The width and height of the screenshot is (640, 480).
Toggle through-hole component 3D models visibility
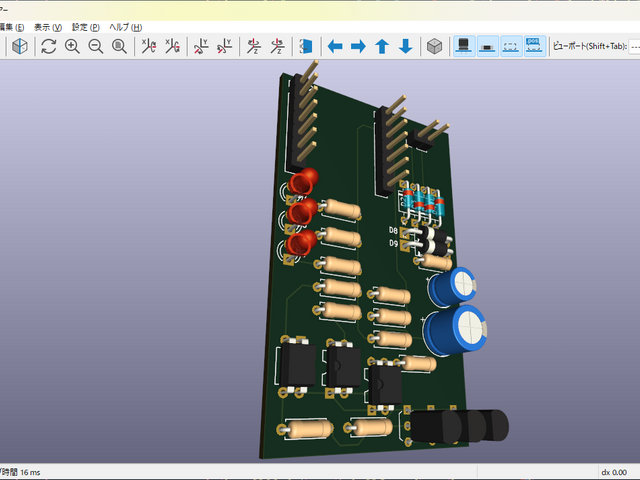(464, 46)
